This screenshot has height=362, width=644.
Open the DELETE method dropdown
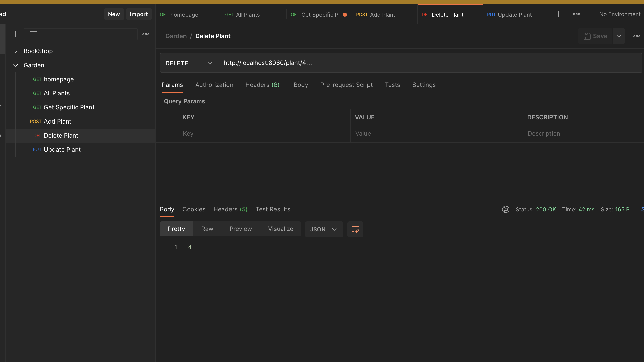189,63
